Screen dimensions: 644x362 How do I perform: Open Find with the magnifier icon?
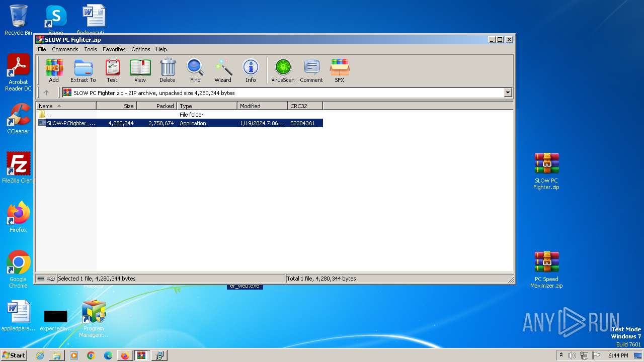tap(195, 70)
